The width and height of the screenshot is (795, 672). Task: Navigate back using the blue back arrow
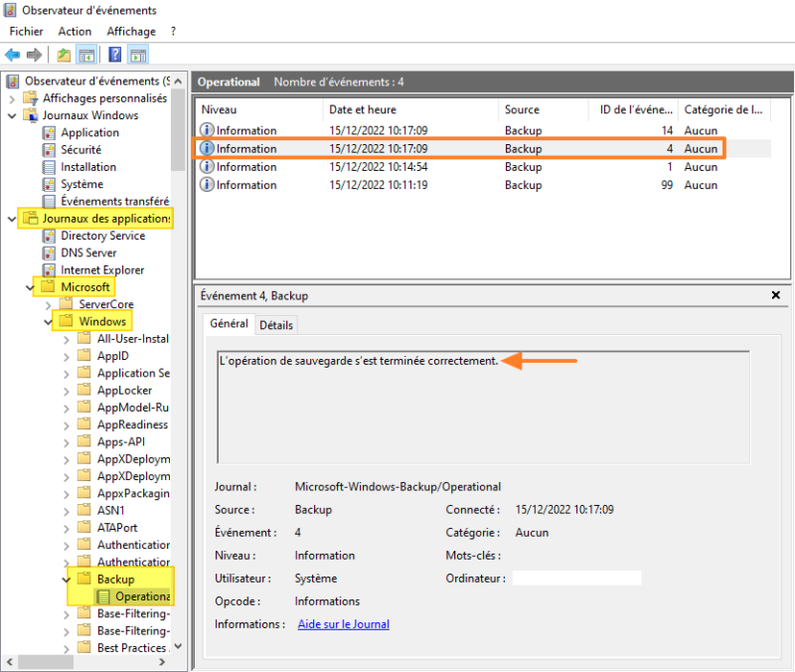pos(12,55)
